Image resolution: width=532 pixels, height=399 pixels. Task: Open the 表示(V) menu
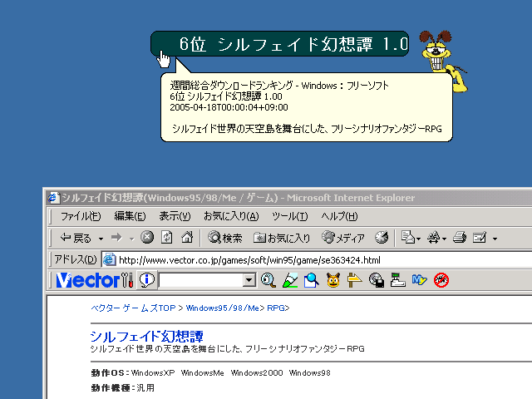point(175,216)
